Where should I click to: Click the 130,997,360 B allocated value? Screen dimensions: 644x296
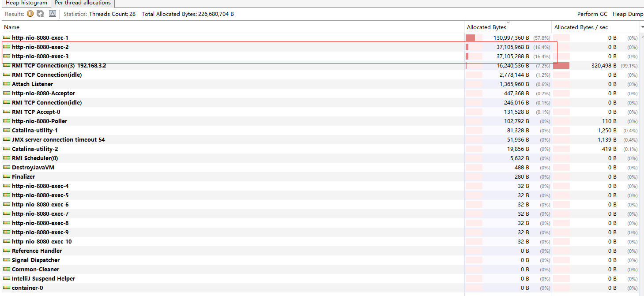511,37
